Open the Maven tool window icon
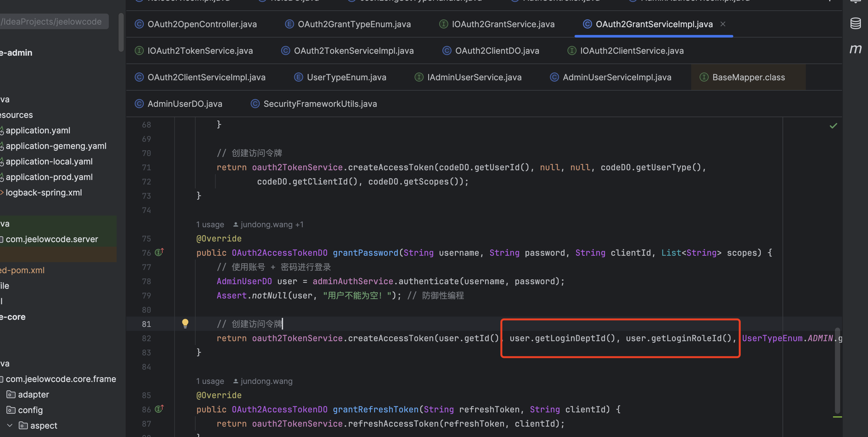Screen dimensions: 868x437 (855, 49)
